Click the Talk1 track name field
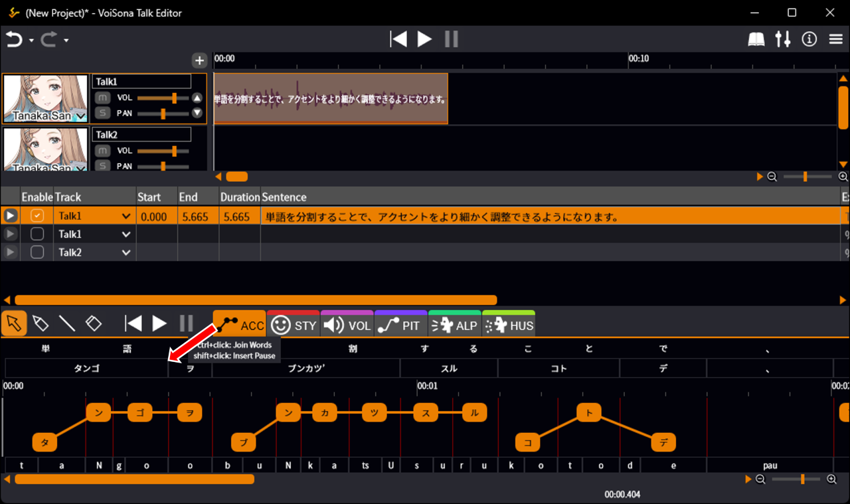 click(x=141, y=81)
